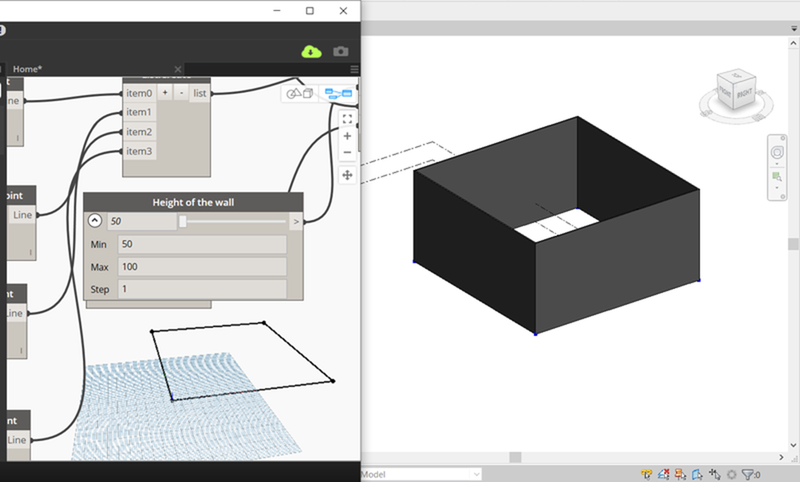The width and height of the screenshot is (800, 482).
Task: Click the RIGHT face of the ViewCube
Action: click(x=745, y=92)
